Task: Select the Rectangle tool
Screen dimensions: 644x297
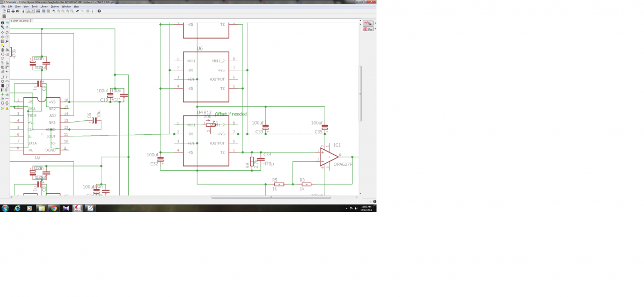Action: pyautogui.click(x=3, y=85)
